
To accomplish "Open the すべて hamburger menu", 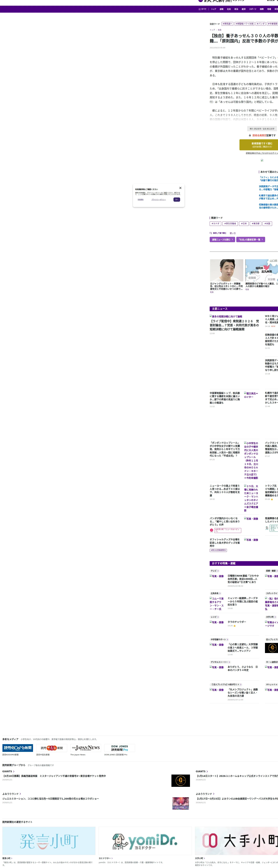I will pyautogui.click(x=202, y=9).
